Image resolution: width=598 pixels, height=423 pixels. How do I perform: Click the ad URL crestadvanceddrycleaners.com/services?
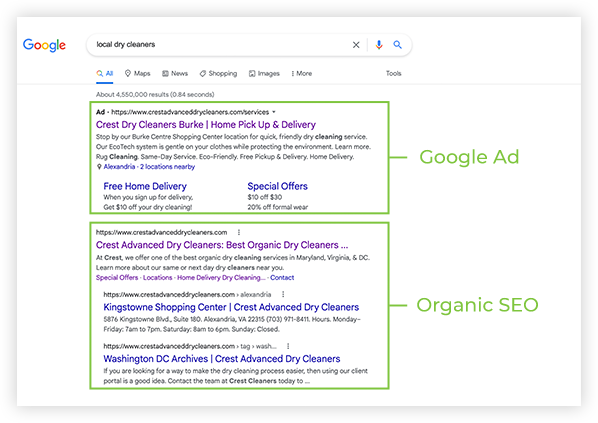tap(190, 112)
